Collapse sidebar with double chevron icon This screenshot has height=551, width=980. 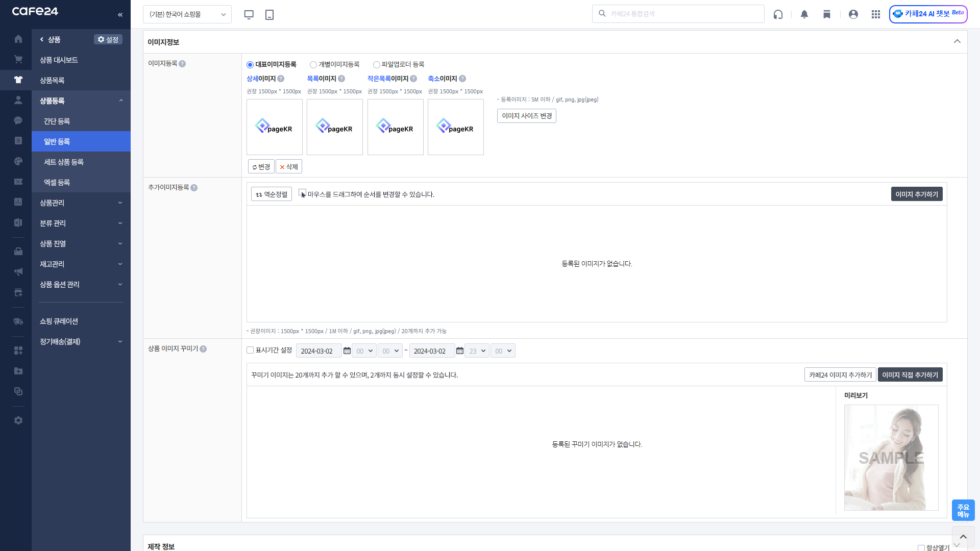120,15
